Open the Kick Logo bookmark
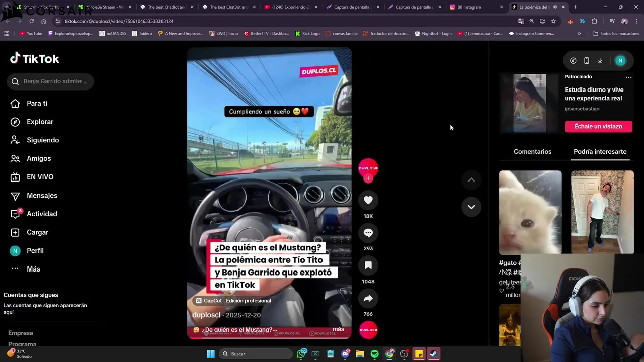The height and width of the screenshot is (362, 644). coord(307,34)
